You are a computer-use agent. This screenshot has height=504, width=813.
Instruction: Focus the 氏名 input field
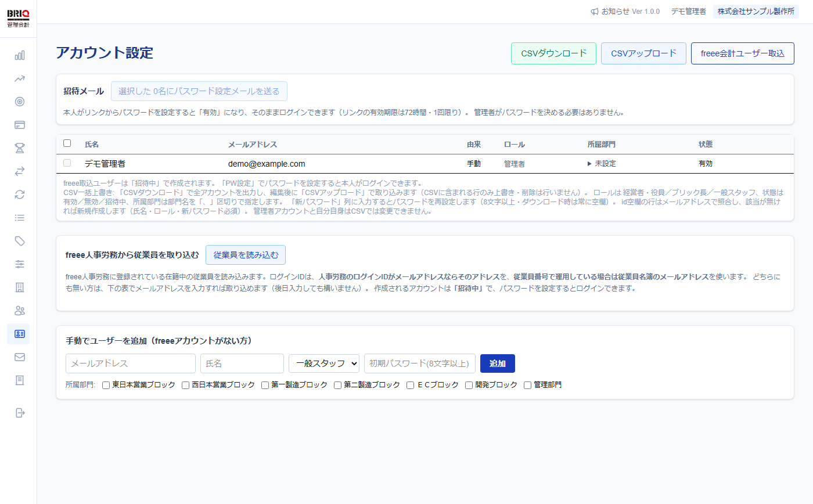pos(242,363)
